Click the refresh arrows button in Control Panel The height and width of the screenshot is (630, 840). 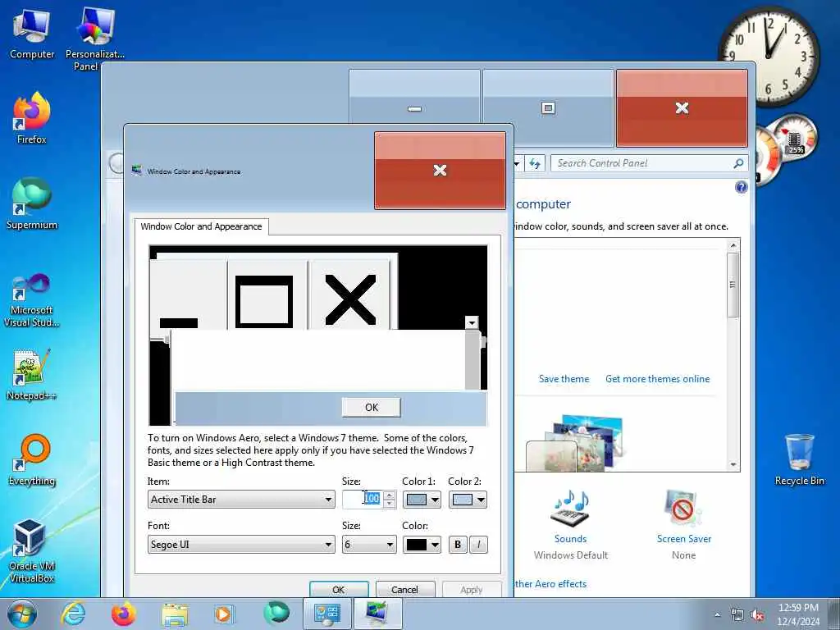click(535, 163)
